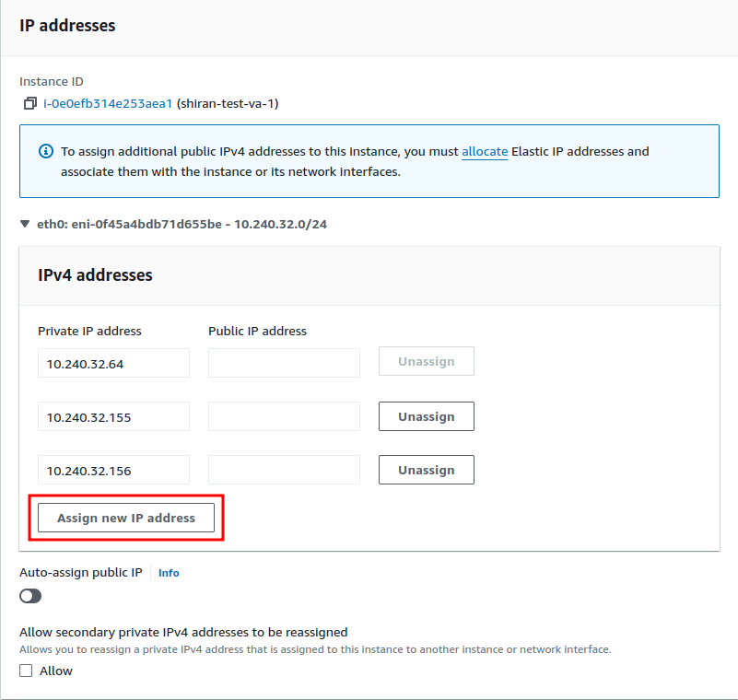Image resolution: width=738 pixels, height=700 pixels.
Task: Click the disabled Unassign button for 10.240.32.64
Action: [427, 361]
